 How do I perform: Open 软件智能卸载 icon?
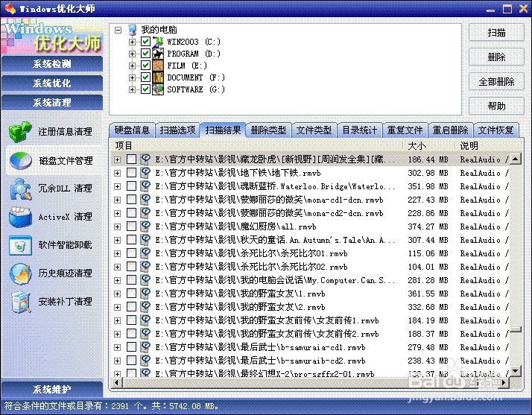click(20, 245)
